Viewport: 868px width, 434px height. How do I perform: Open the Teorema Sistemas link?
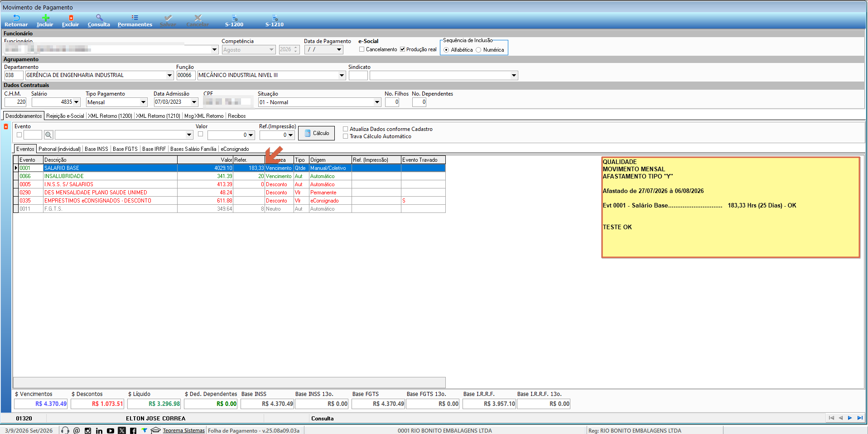(x=183, y=431)
